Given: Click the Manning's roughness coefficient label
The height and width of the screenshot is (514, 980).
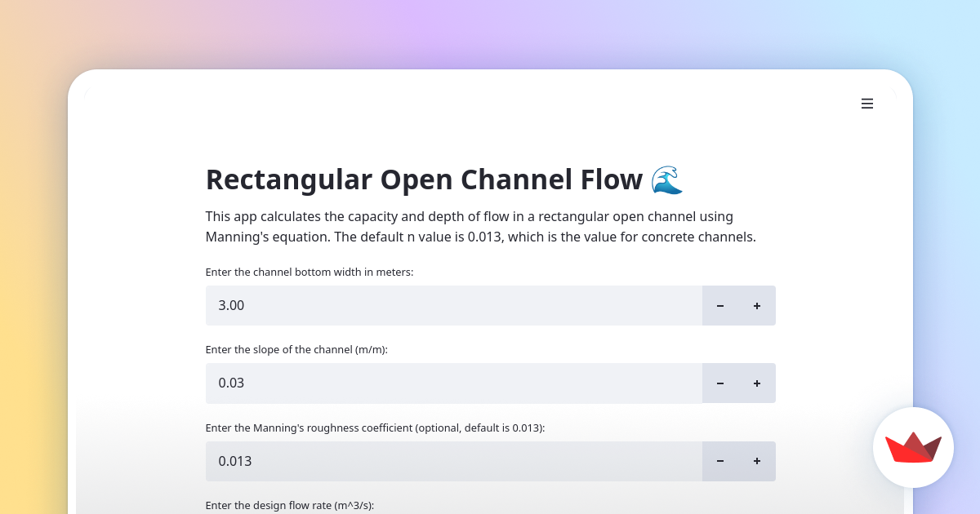Looking at the screenshot, I should [x=376, y=428].
